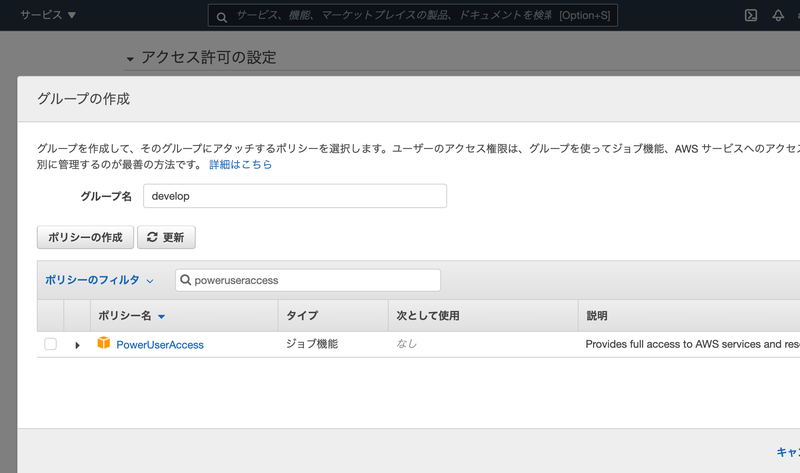
Task: Click the なし cell in PowerUserAccess row
Action: pyautogui.click(x=407, y=344)
